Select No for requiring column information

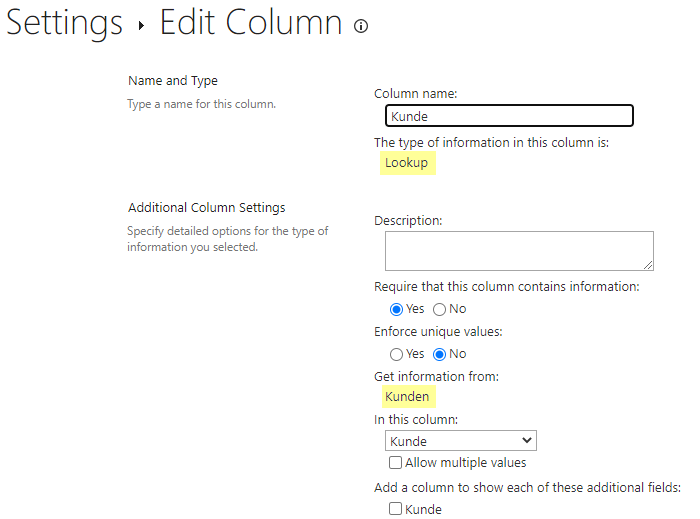click(x=439, y=309)
